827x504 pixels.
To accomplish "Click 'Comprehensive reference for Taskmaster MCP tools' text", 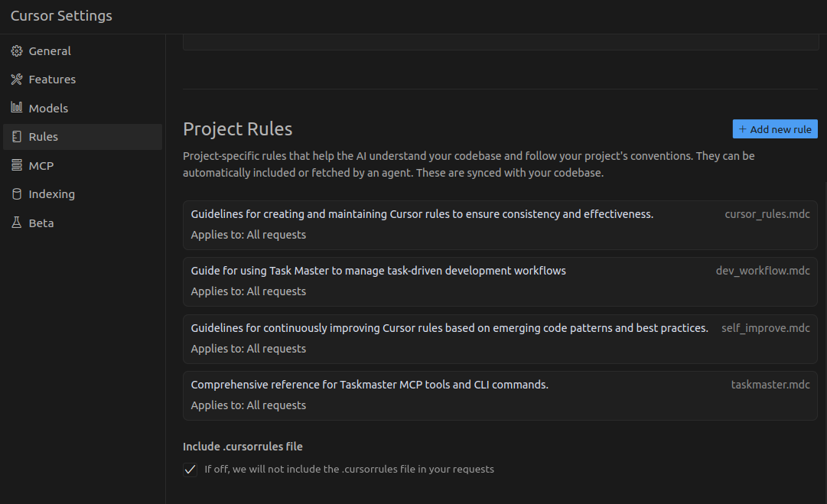I will click(x=370, y=385).
